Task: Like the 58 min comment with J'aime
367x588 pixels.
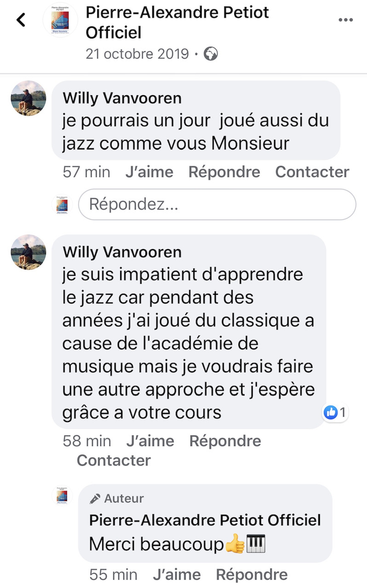Action: click(150, 441)
